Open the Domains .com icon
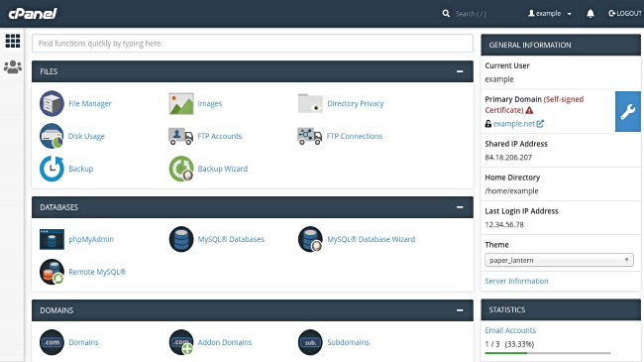 point(52,342)
